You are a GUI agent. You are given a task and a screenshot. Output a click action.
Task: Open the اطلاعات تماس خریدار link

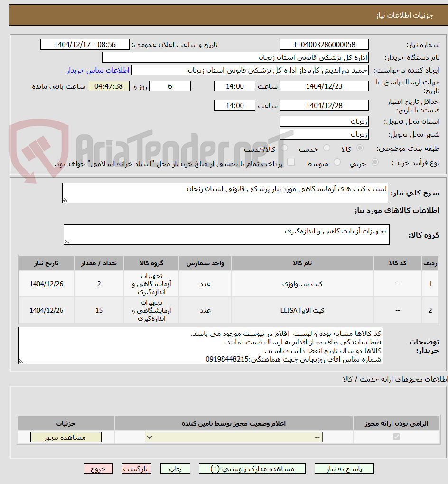pyautogui.click(x=98, y=70)
